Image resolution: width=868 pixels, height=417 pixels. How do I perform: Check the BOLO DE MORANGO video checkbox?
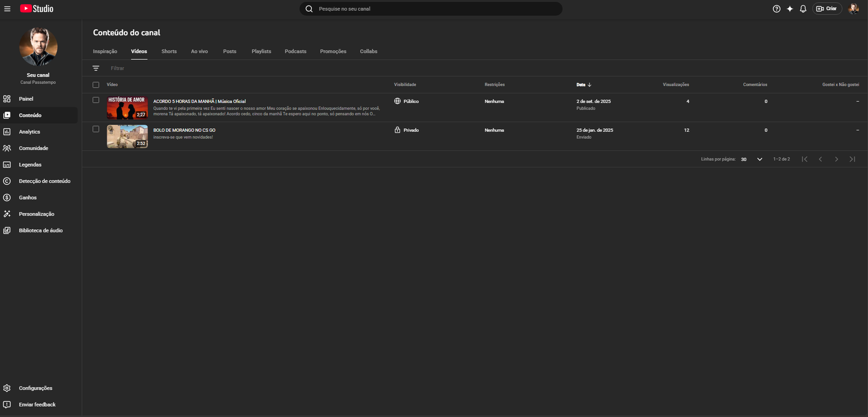tap(96, 129)
